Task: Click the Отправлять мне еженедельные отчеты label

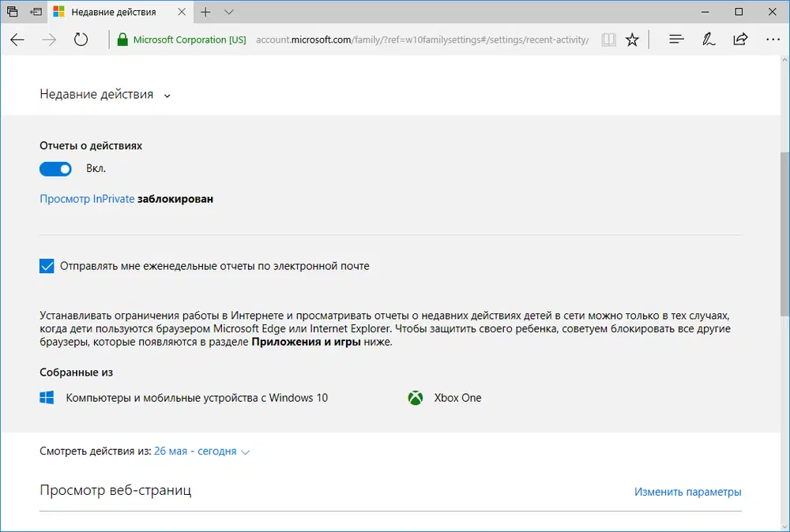Action: (x=215, y=266)
